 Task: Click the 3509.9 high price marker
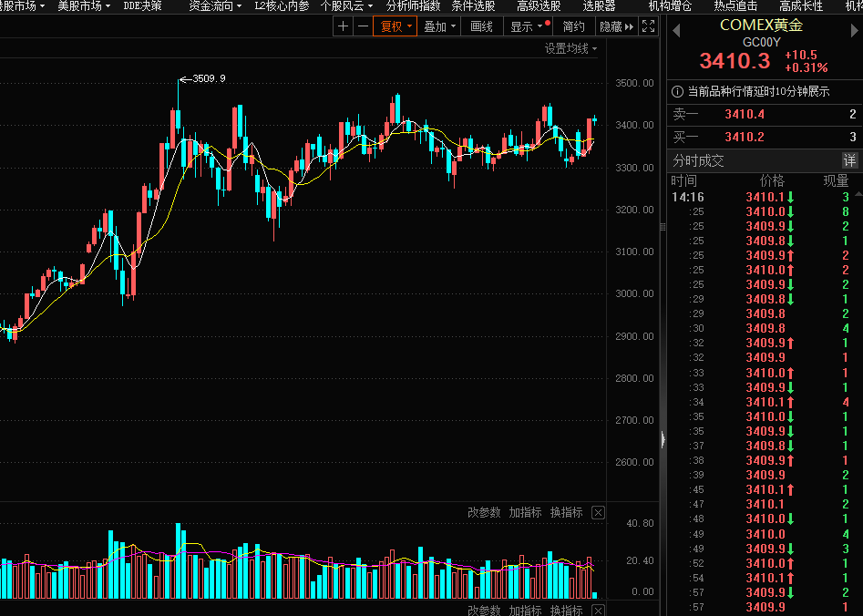203,78
